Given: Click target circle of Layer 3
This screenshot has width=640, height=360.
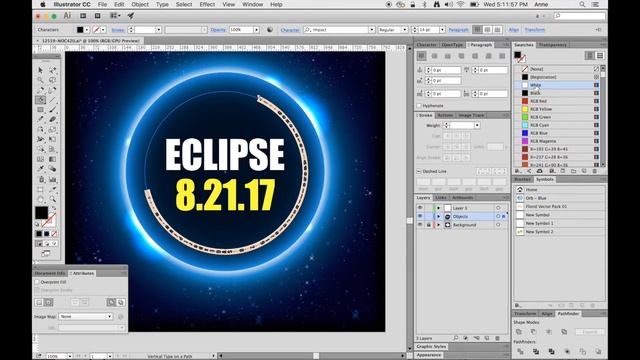Looking at the screenshot, I should coord(498,208).
